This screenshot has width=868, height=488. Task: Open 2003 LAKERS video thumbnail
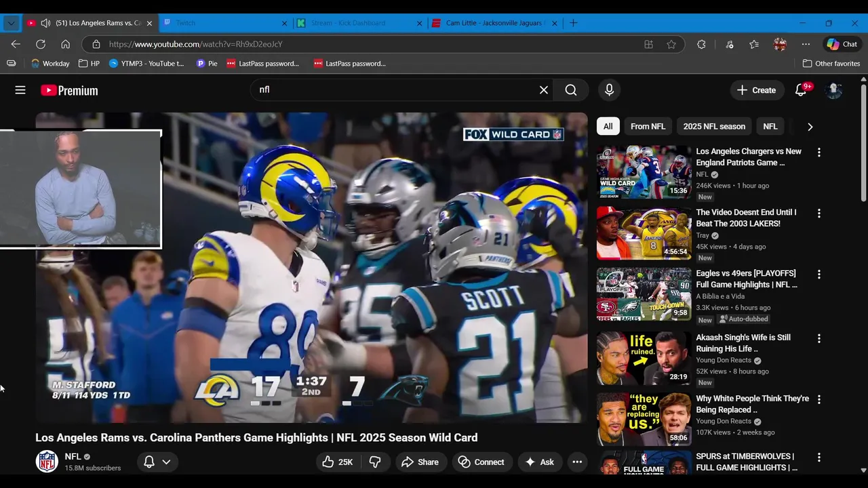[x=644, y=233]
